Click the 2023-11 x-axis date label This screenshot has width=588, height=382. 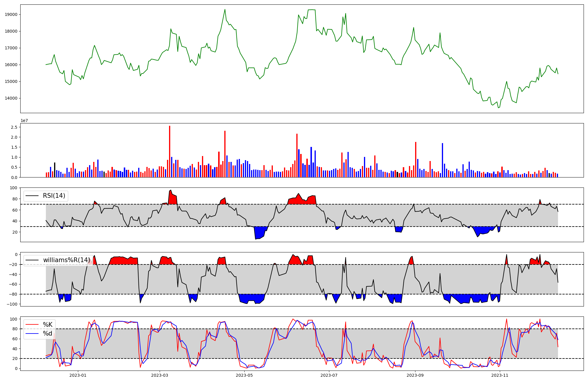pos(500,375)
